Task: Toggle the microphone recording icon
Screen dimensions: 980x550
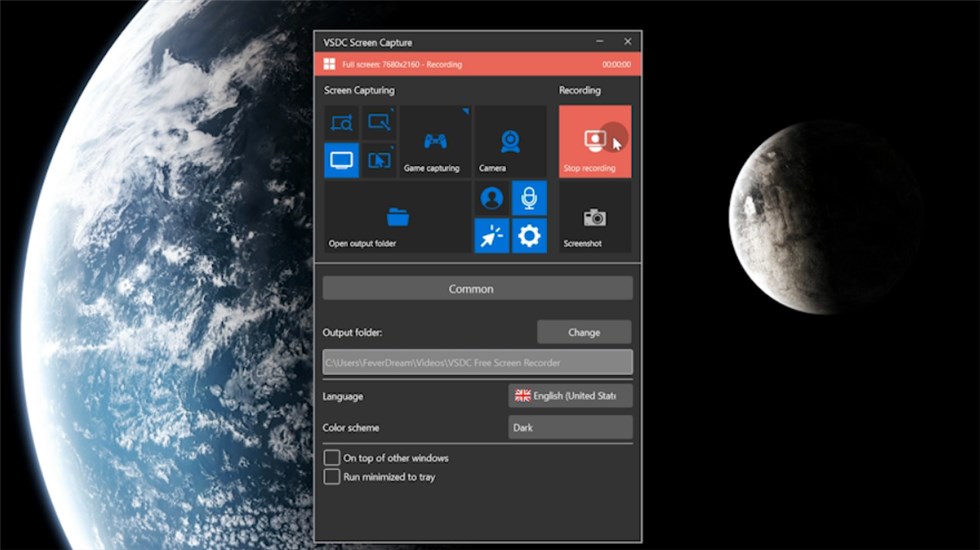Action: click(x=529, y=198)
